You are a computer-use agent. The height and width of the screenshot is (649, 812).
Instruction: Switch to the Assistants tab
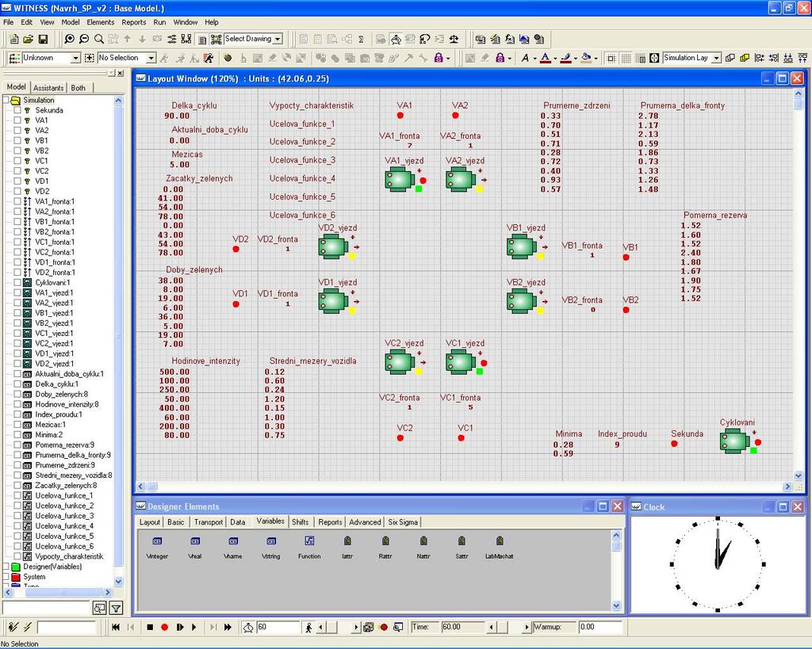pyautogui.click(x=48, y=88)
